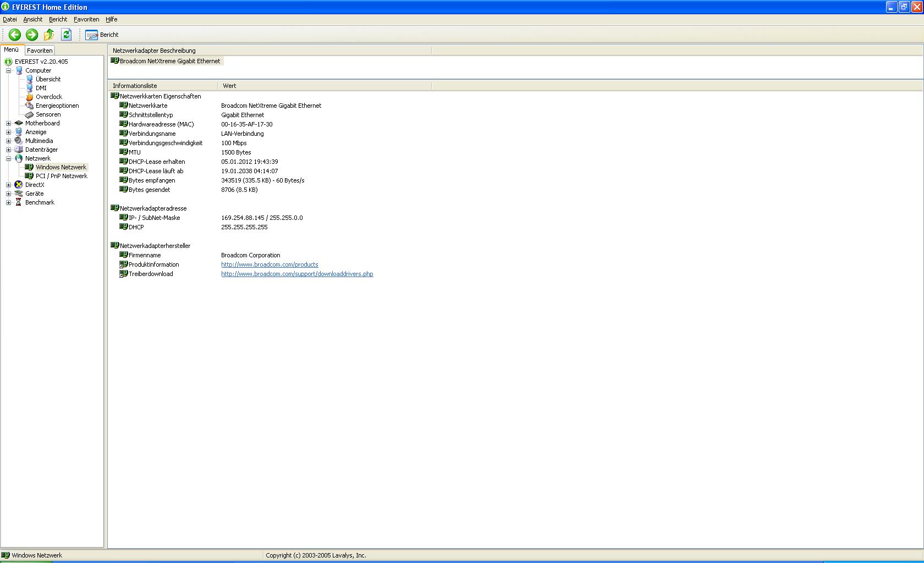Open the DMI page
The width and height of the screenshot is (924, 563).
tap(41, 88)
